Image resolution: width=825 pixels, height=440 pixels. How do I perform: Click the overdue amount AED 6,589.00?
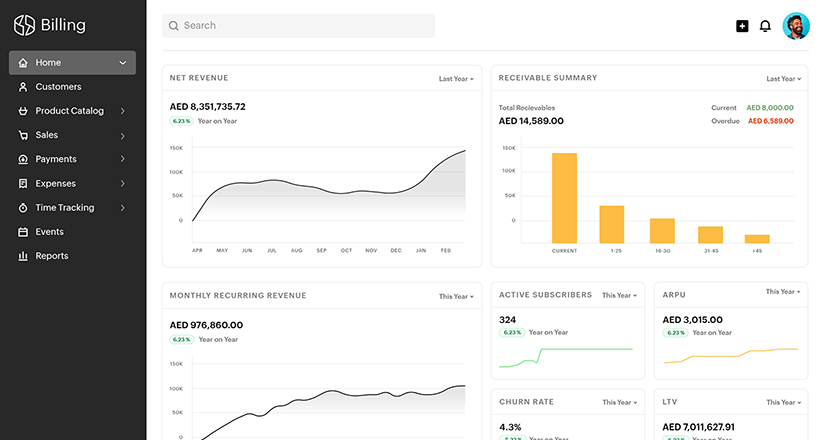coord(770,121)
